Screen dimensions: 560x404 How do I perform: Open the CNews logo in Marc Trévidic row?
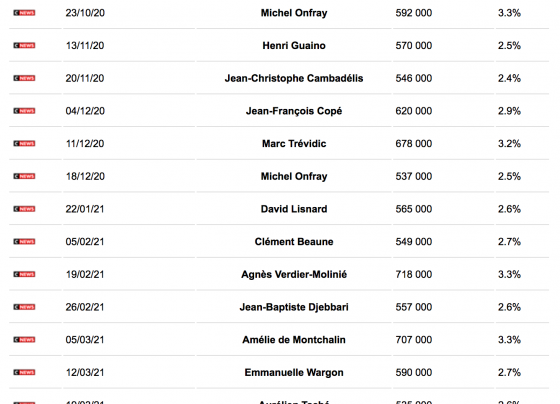tap(24, 144)
